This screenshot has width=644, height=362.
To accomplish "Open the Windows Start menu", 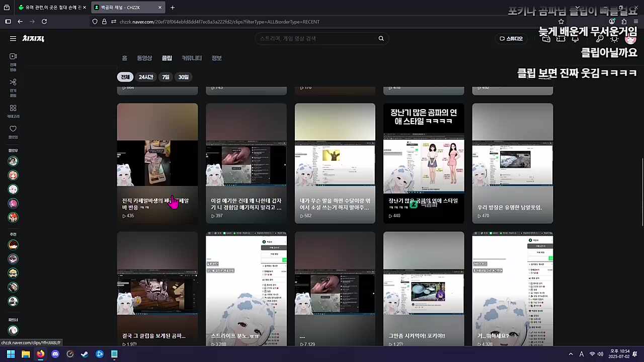I will click(x=11, y=354).
